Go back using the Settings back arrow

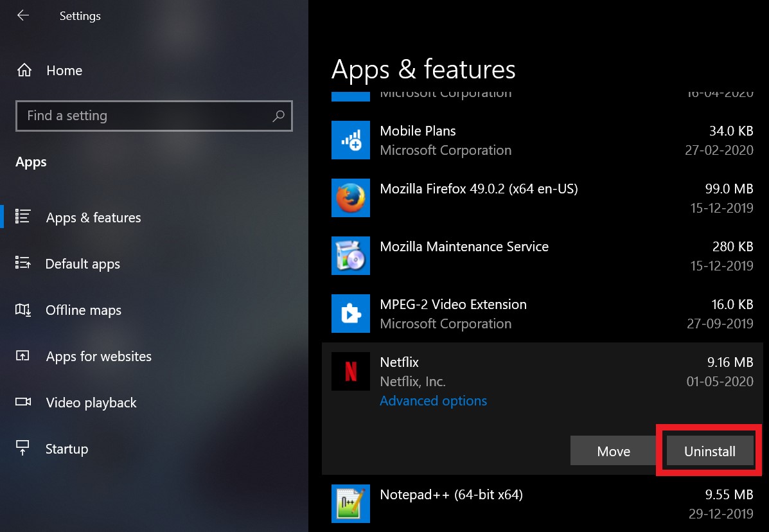tap(22, 15)
